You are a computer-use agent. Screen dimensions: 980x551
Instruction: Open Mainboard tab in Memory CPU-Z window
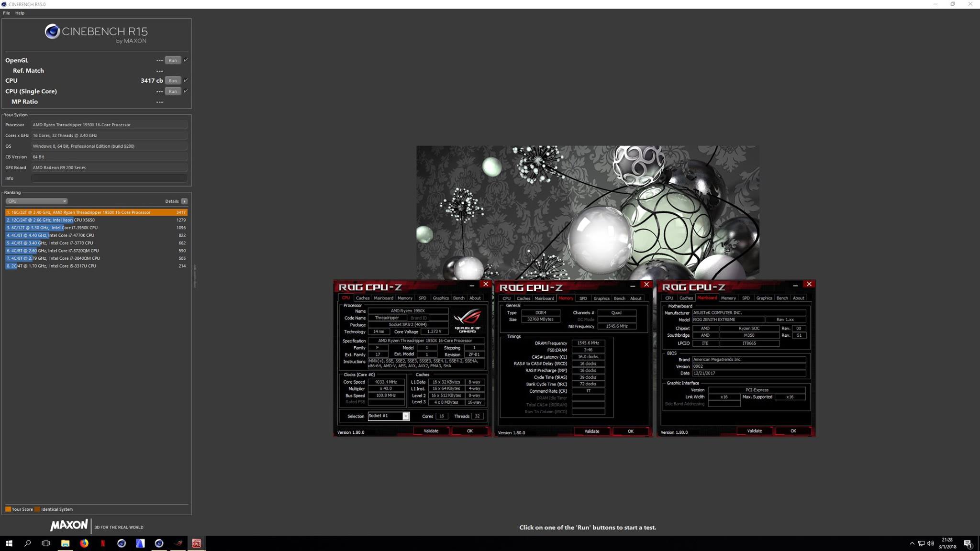pyautogui.click(x=544, y=298)
